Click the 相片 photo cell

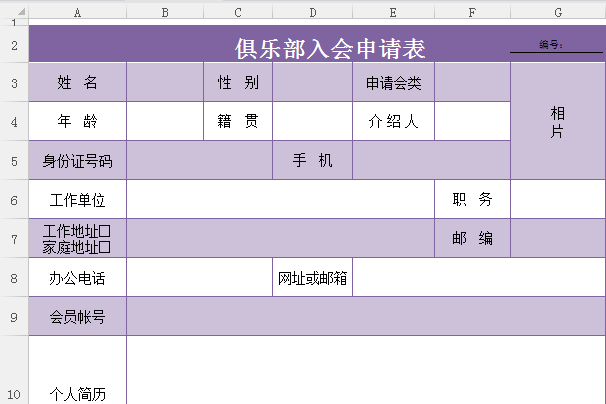pyautogui.click(x=558, y=122)
